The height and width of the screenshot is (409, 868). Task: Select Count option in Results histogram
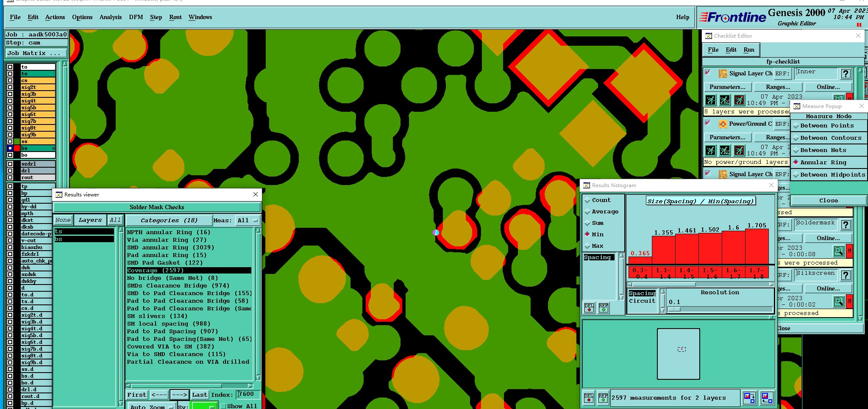click(x=597, y=200)
